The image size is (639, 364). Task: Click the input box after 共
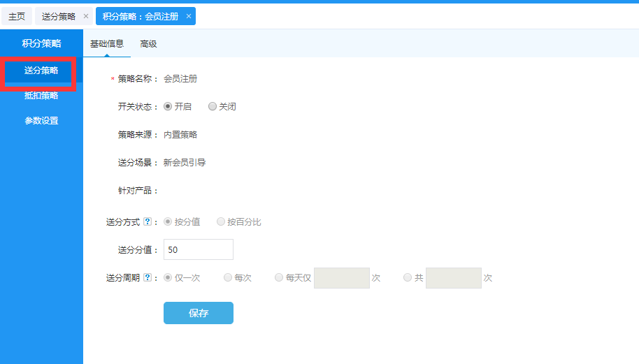tap(453, 278)
